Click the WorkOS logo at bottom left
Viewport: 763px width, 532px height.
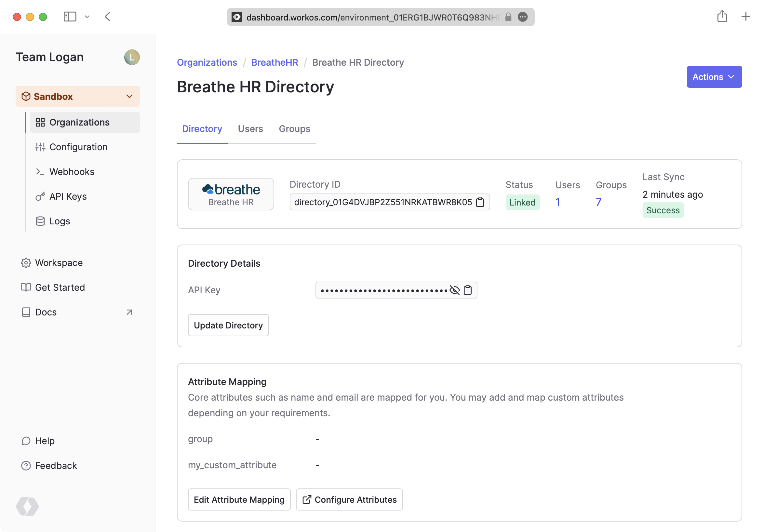coord(27,506)
